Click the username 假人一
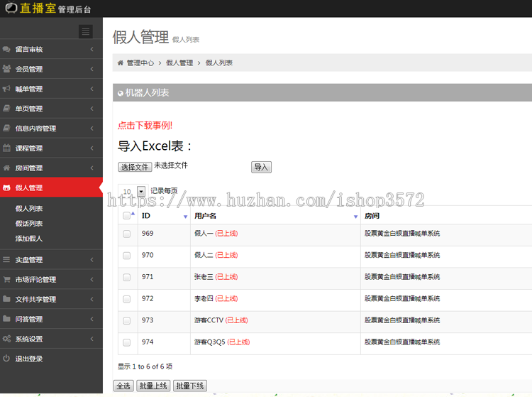 204,234
